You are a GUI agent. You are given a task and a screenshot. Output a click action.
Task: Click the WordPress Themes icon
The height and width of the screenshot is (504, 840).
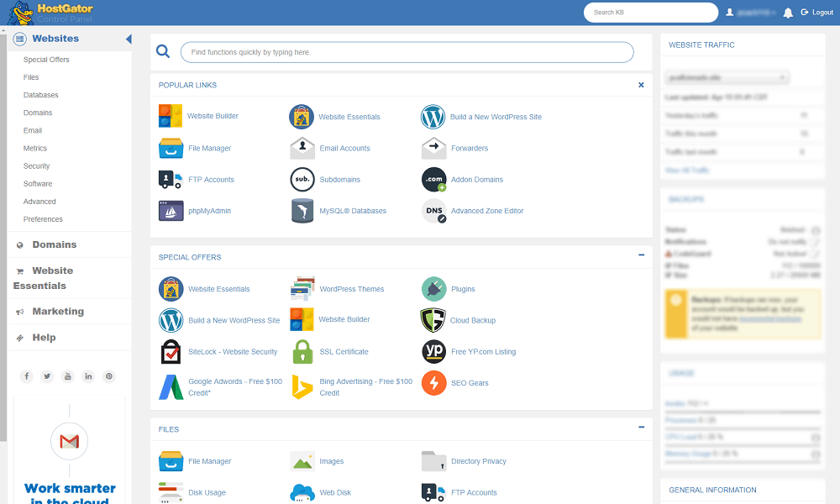pos(302,289)
